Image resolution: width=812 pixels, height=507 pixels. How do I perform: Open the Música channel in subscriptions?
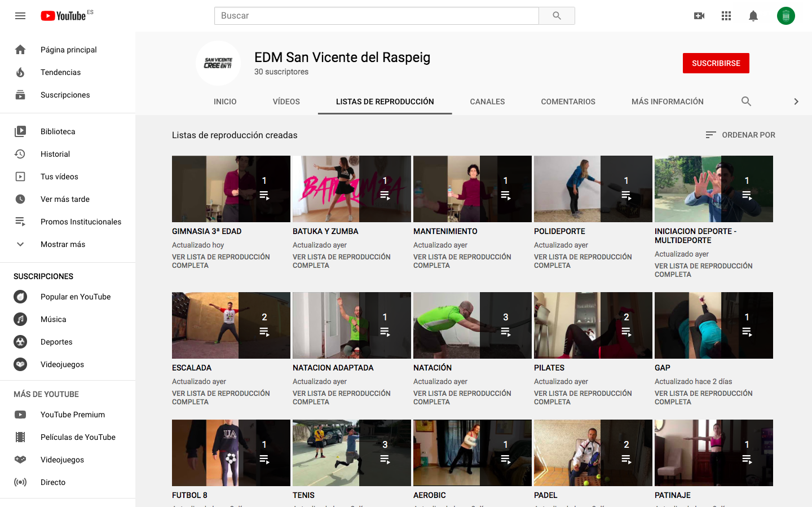coord(68,319)
